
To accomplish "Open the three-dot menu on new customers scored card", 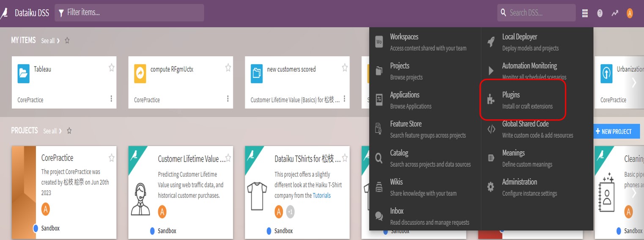I will 344,99.
